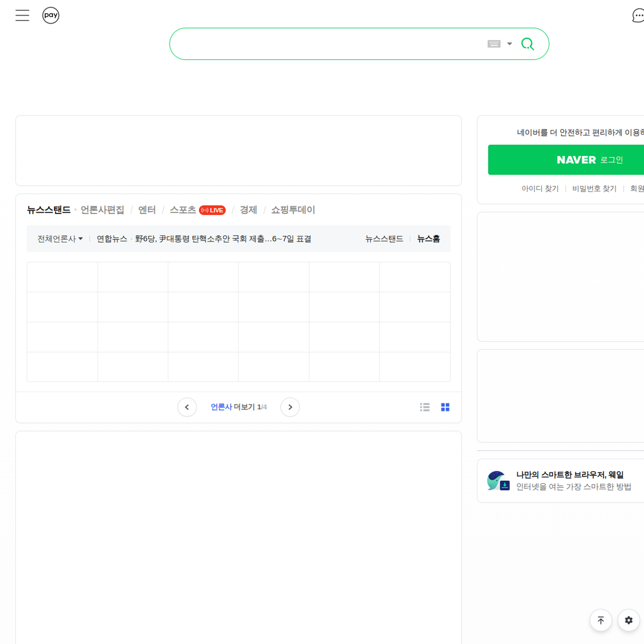The width and height of the screenshot is (644, 644).
Task: Select the 쇼핑투데이 tab
Action: click(293, 210)
